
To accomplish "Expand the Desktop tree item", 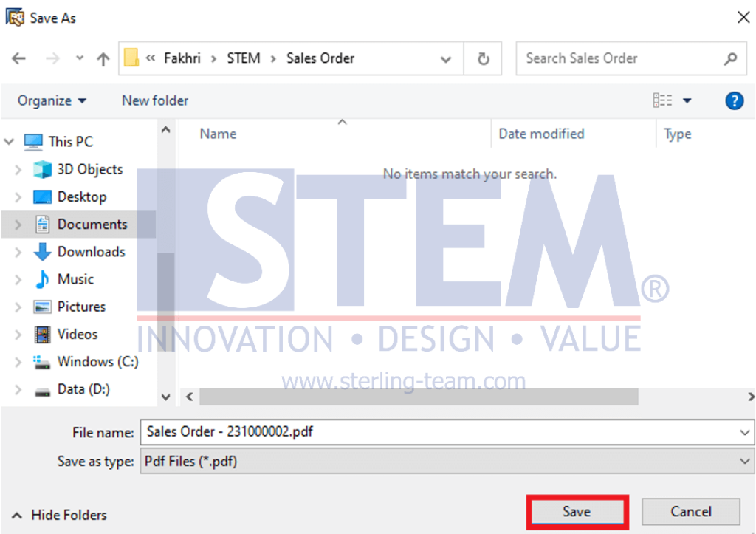I will pos(17,196).
